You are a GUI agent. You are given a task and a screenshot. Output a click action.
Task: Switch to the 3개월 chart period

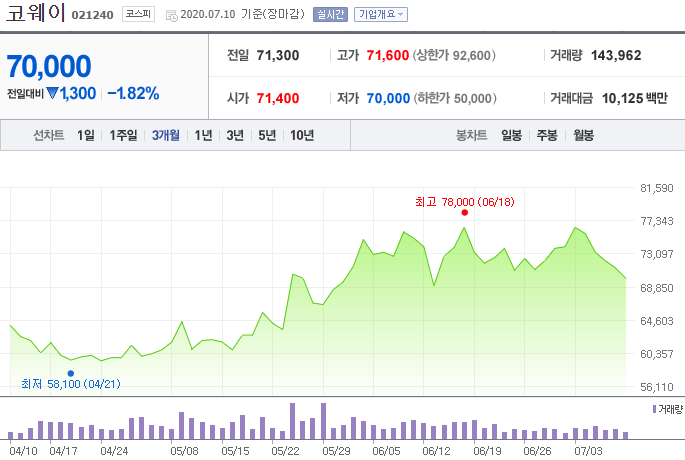166,135
